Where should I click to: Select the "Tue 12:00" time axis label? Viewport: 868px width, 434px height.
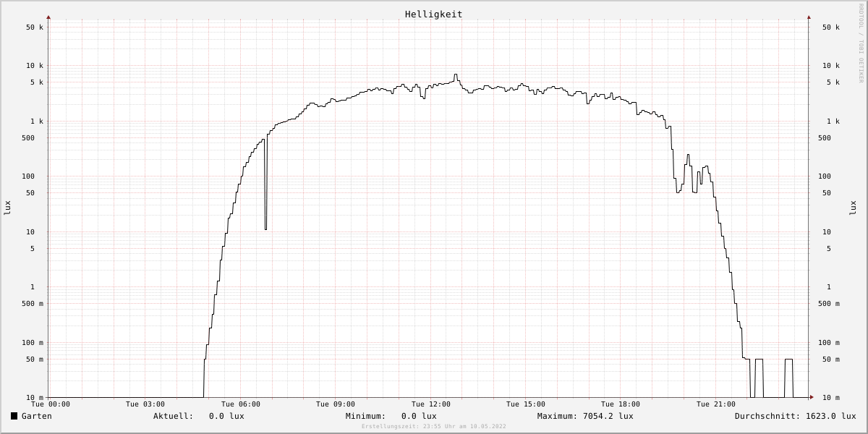click(x=431, y=404)
